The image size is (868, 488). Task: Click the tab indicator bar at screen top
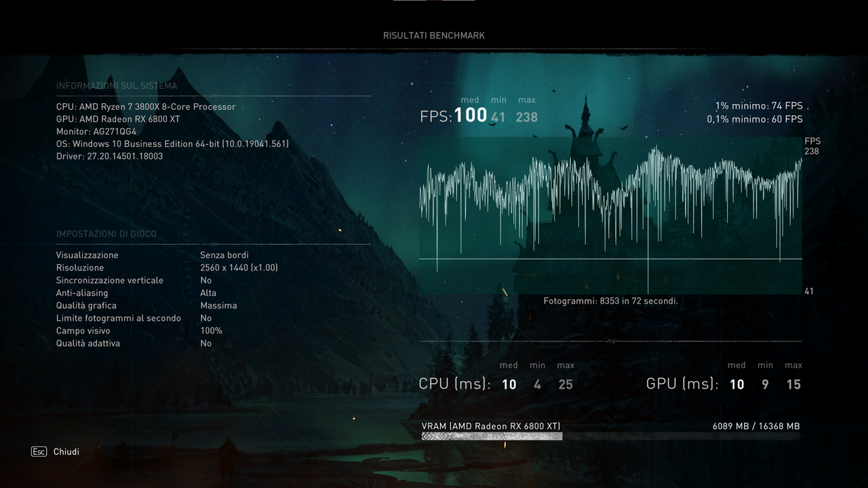tap(433, 2)
